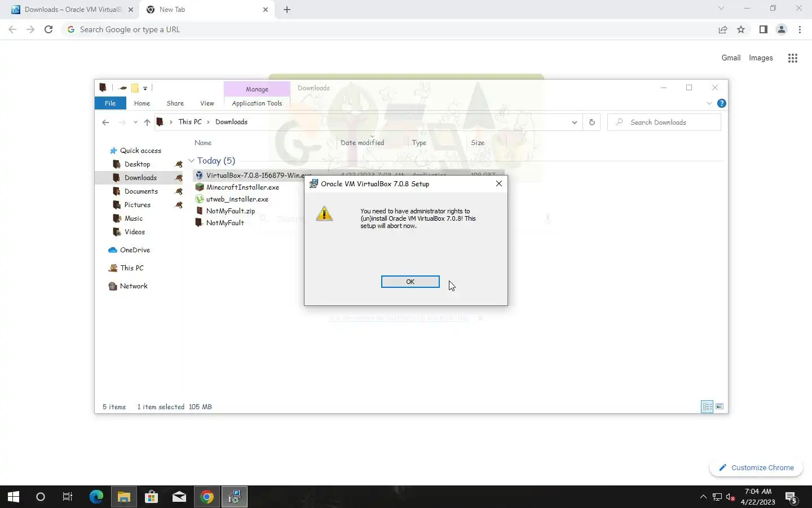Open Pictures in navigation pane

point(137,205)
